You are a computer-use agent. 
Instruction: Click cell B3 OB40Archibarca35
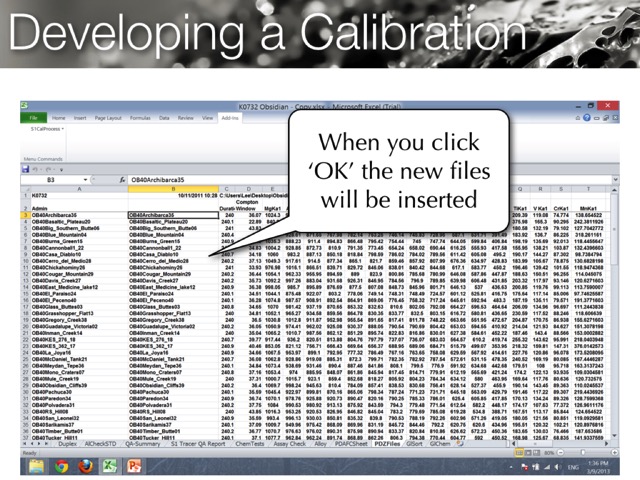click(173, 215)
